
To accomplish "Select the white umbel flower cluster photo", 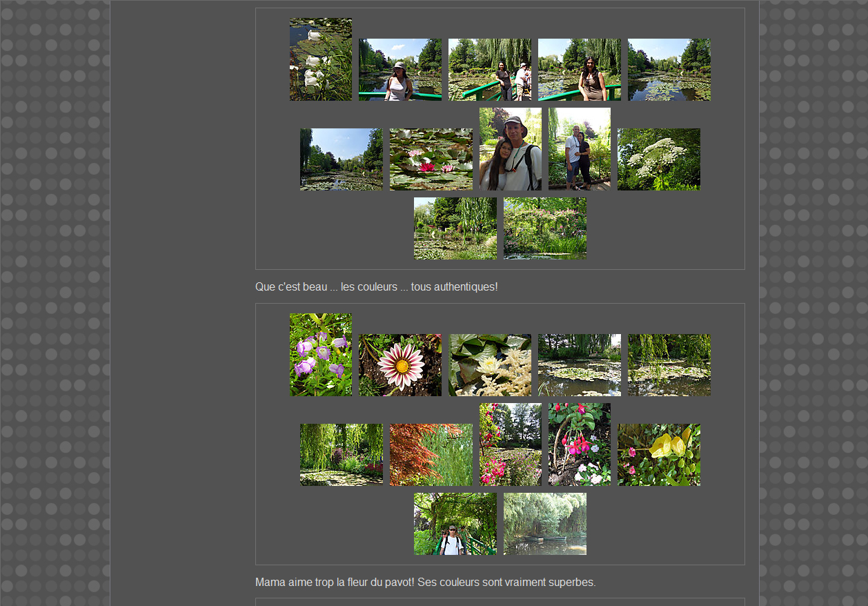I will pyautogui.click(x=658, y=159).
